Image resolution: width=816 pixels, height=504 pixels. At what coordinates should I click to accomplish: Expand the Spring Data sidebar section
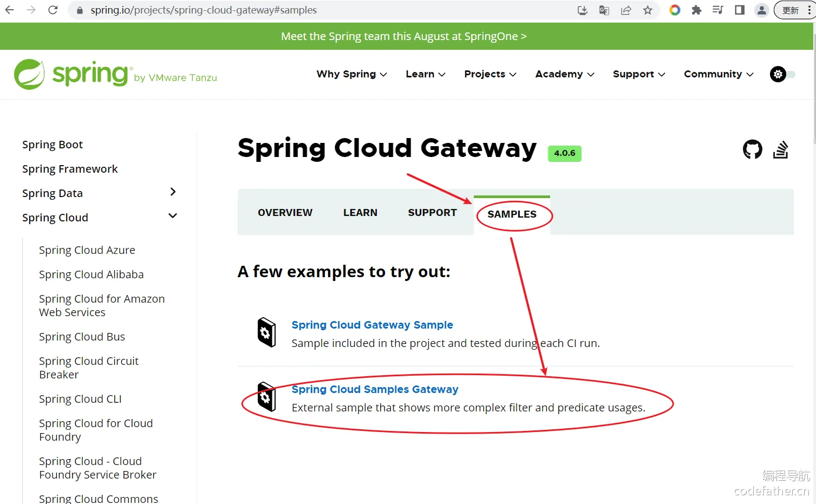click(x=173, y=192)
